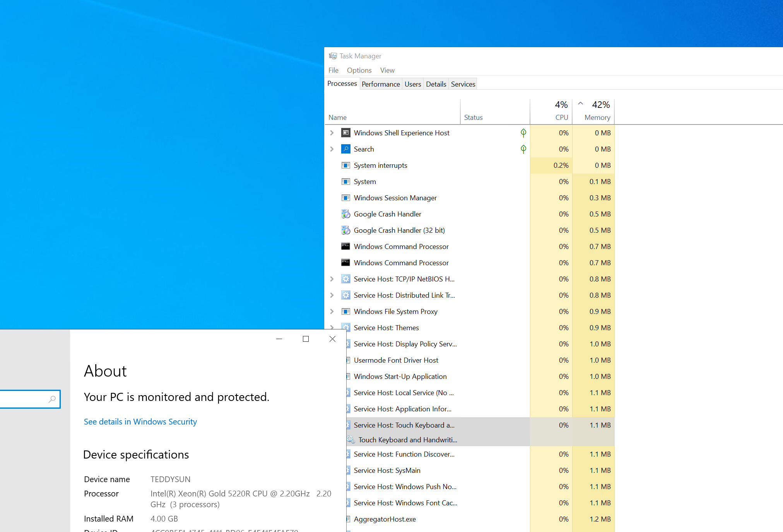The width and height of the screenshot is (783, 532).
Task: Click the System interrupts process icon
Action: coord(346,165)
